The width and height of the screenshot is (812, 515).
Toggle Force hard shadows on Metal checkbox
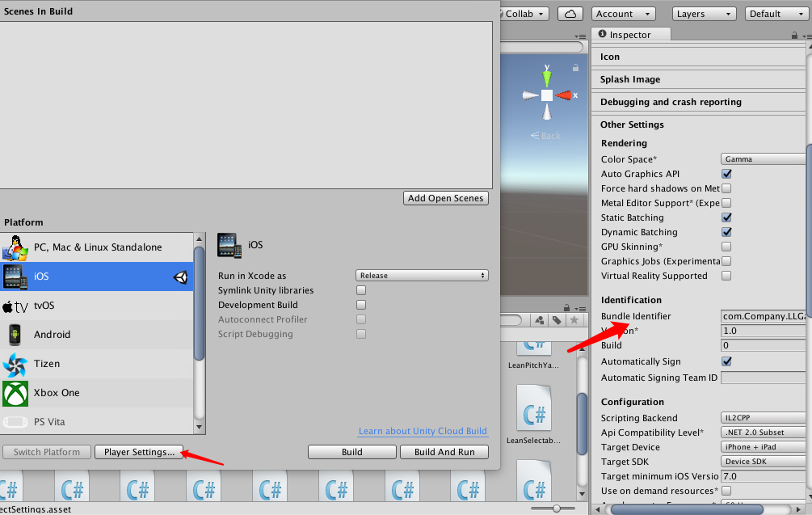[726, 188]
